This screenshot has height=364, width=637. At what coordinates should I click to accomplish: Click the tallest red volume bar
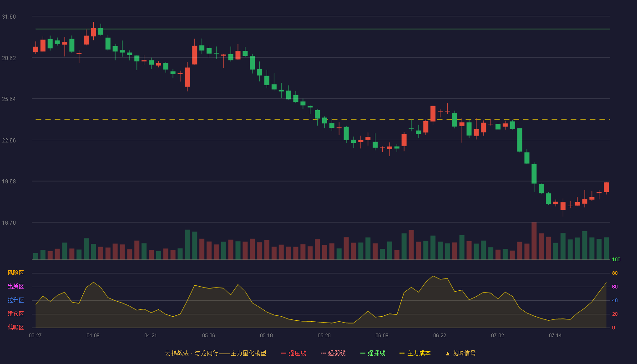click(x=534, y=241)
